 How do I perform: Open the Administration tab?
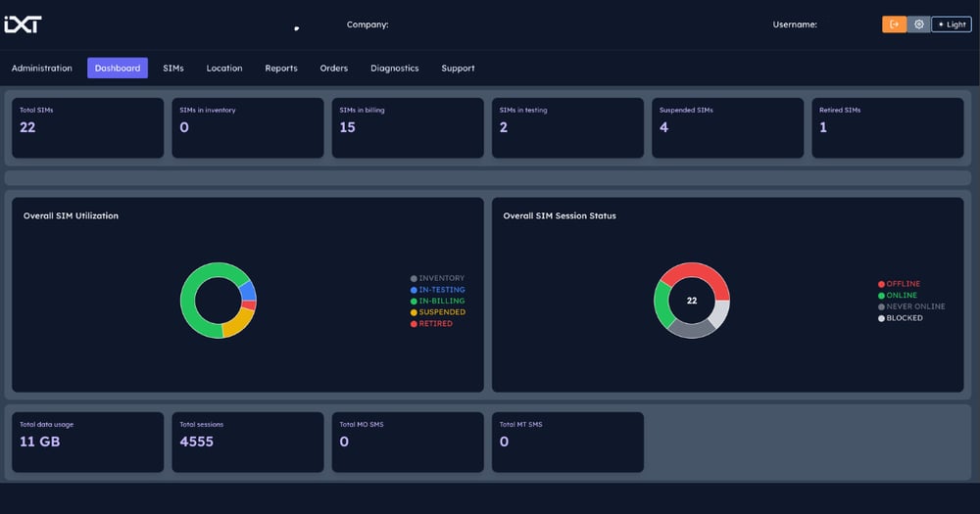coord(42,69)
